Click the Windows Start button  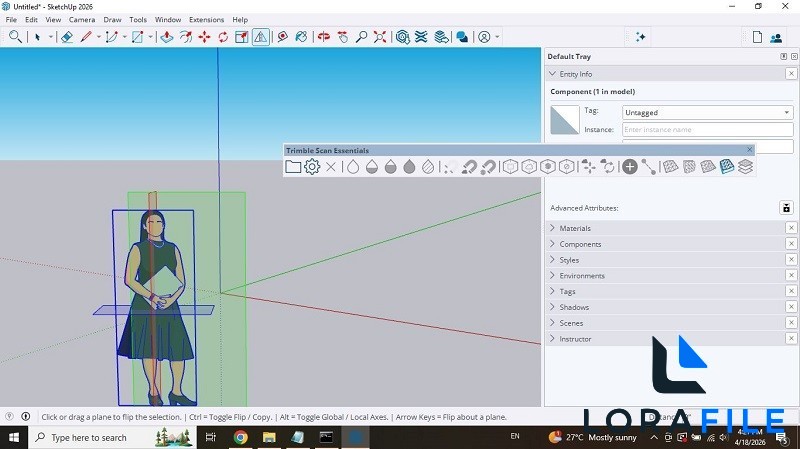14,437
